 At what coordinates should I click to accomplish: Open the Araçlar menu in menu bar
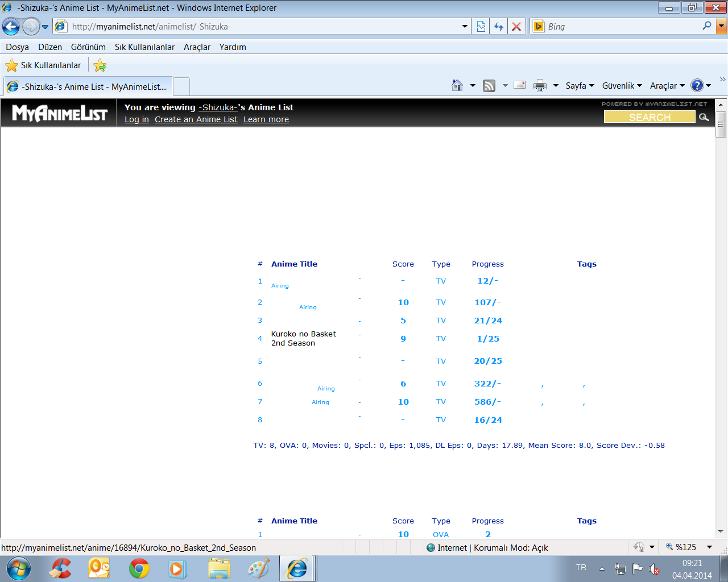[x=197, y=47]
